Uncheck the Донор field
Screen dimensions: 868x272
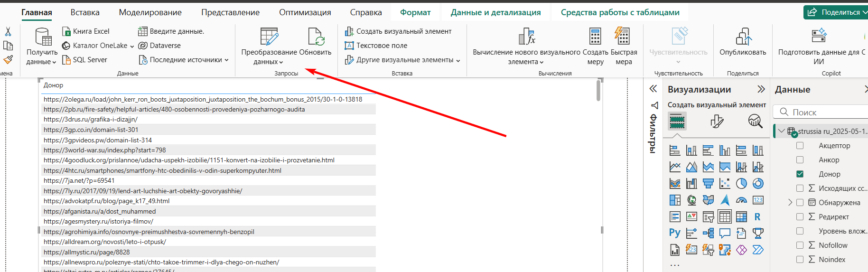point(800,174)
